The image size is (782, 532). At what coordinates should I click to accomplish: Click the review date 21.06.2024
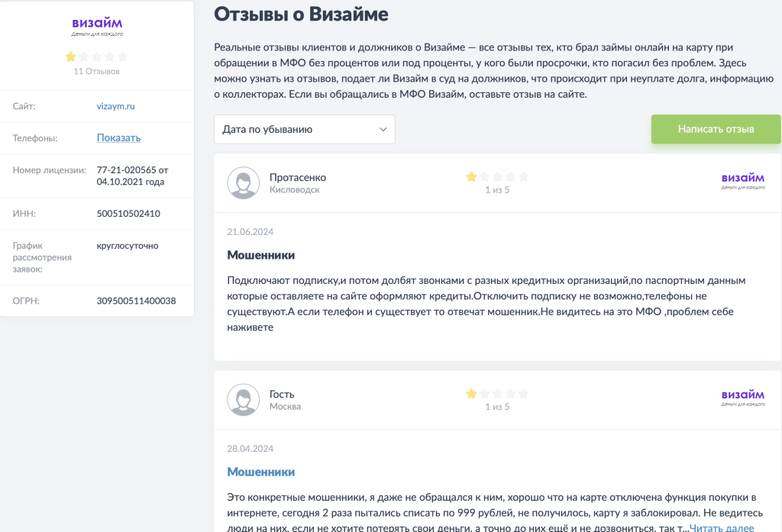click(x=250, y=232)
